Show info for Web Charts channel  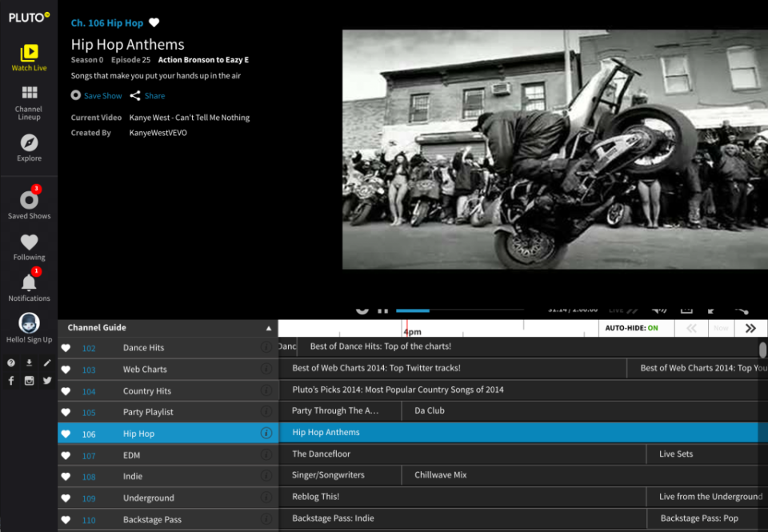click(266, 369)
